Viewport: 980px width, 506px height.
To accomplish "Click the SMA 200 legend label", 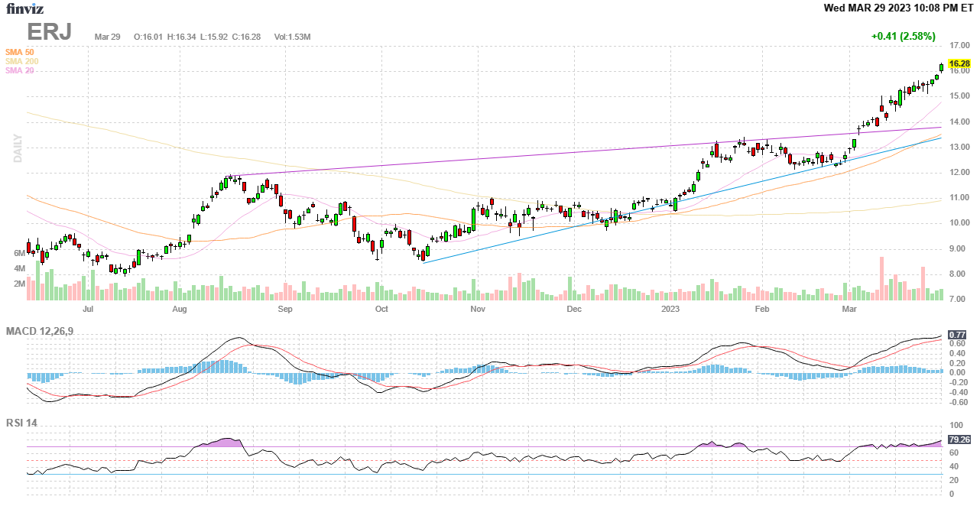I will click(x=22, y=61).
